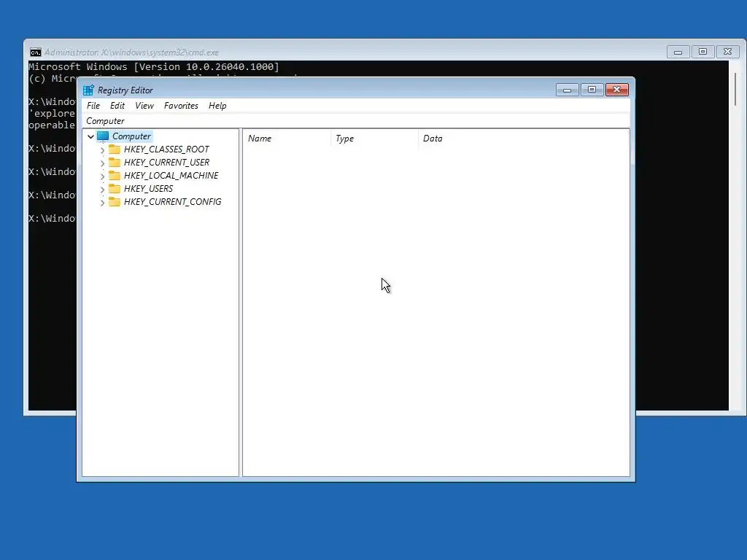The width and height of the screenshot is (747, 560).
Task: Select HKEY_LOCAL_MACHINE key label
Action: 171,175
